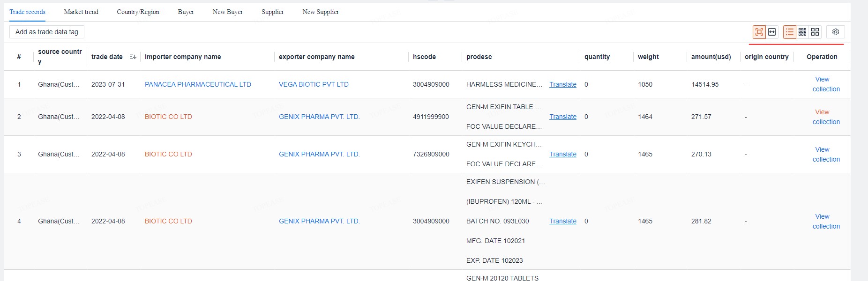Switch to the large four-square grid view
The image size is (868, 281).
[815, 32]
